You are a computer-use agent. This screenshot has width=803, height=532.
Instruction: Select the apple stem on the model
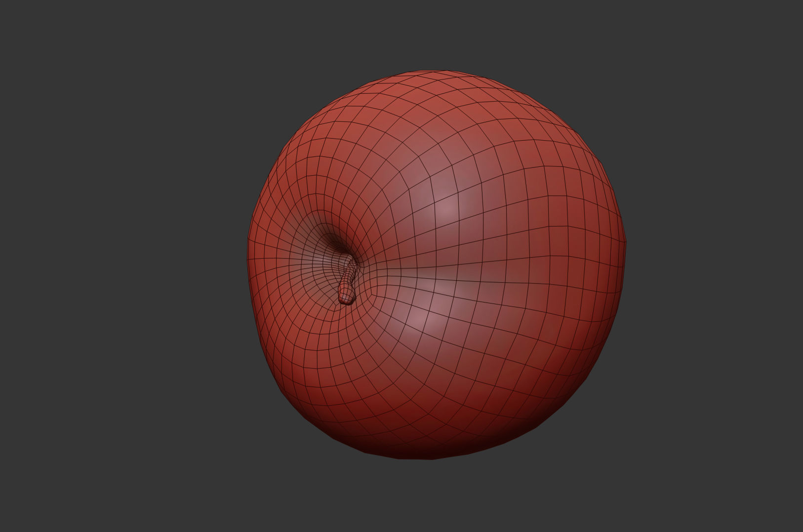pyautogui.click(x=348, y=283)
